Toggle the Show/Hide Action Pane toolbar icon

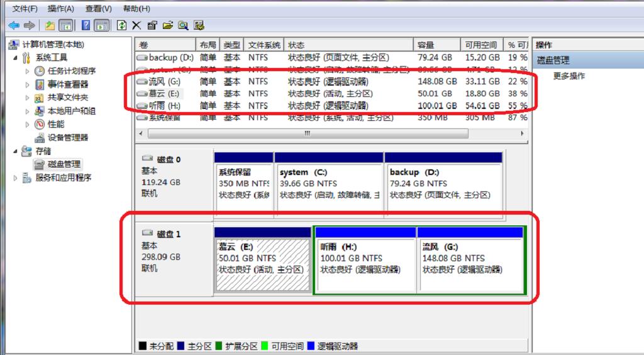tap(101, 25)
